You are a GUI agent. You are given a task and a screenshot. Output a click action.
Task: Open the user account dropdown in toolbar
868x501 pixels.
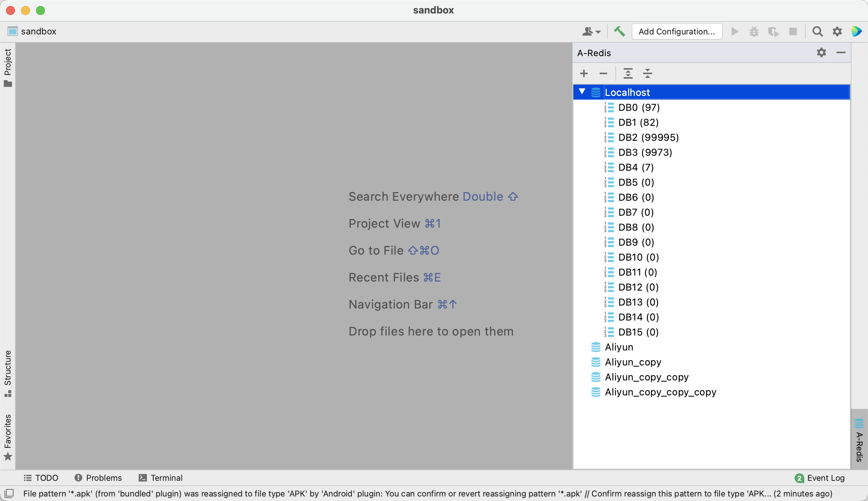pyautogui.click(x=591, y=31)
